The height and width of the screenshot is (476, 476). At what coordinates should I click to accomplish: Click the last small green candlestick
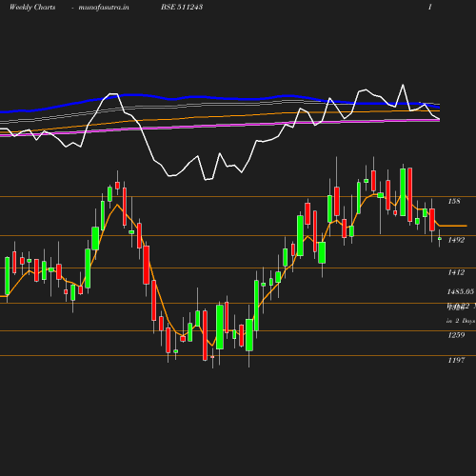click(x=440, y=239)
